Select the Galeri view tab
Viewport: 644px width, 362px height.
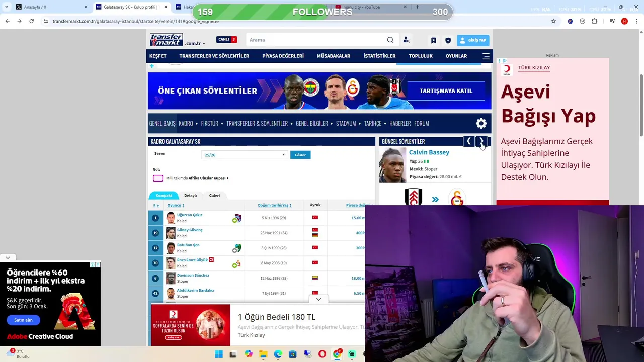(x=214, y=195)
